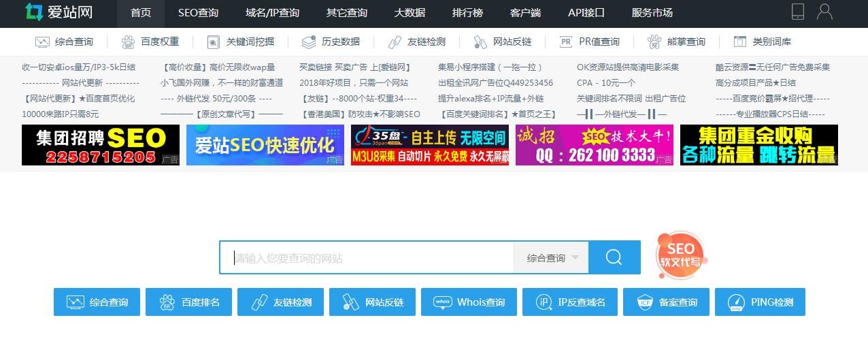Click the blue 百度排名 button
Image resolution: width=868 pixels, height=337 pixels.
(188, 302)
